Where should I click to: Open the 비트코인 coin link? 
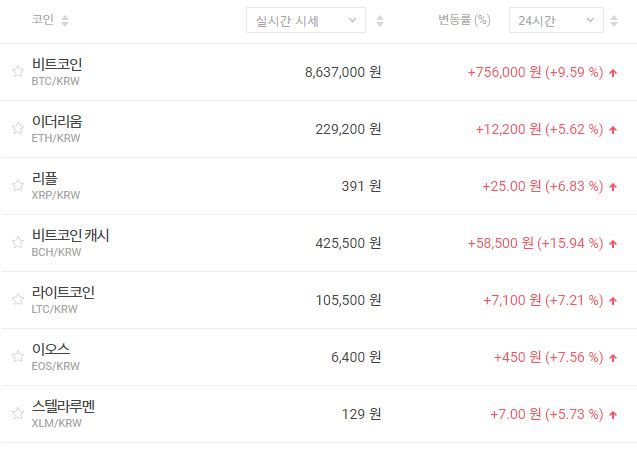(57, 64)
